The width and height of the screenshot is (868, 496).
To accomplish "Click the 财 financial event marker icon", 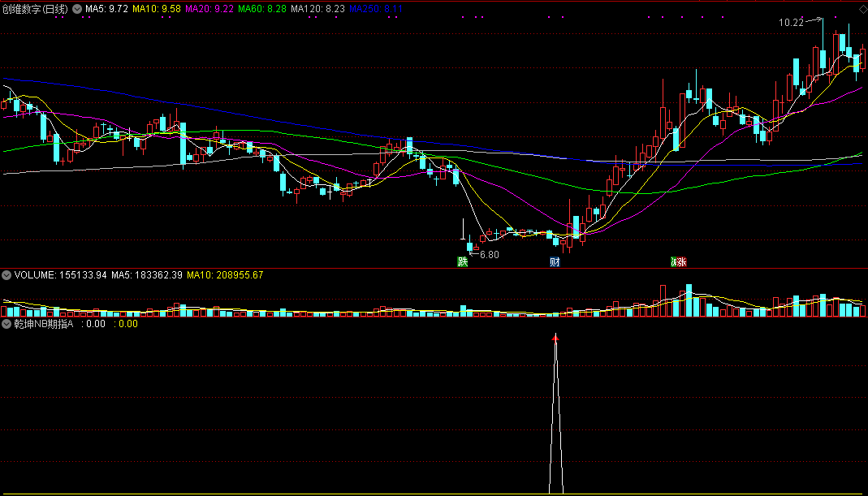I will click(x=555, y=262).
